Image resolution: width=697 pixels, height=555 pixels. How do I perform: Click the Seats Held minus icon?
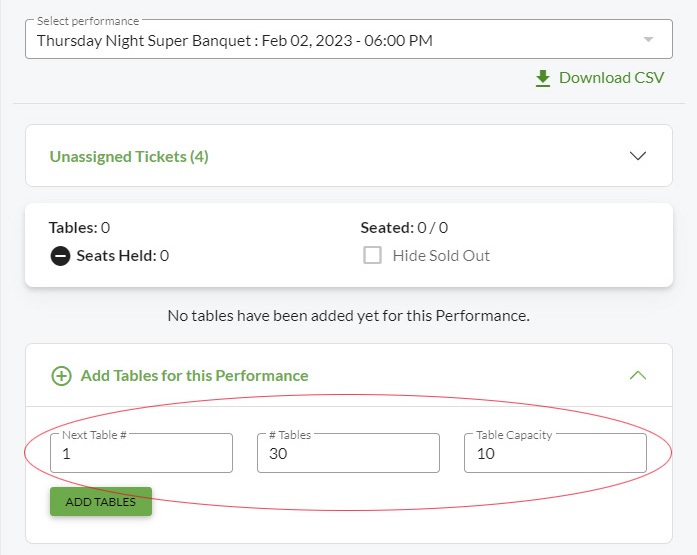60,256
